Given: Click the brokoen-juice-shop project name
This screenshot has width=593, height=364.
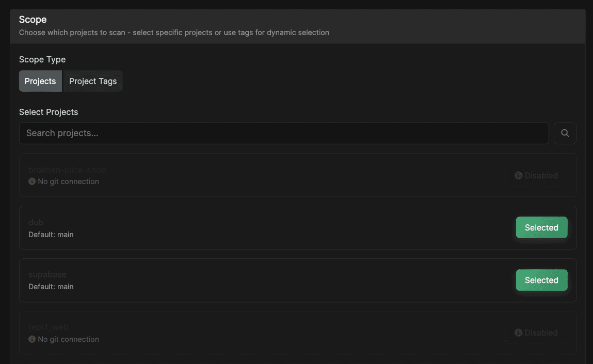Looking at the screenshot, I should coord(67,170).
